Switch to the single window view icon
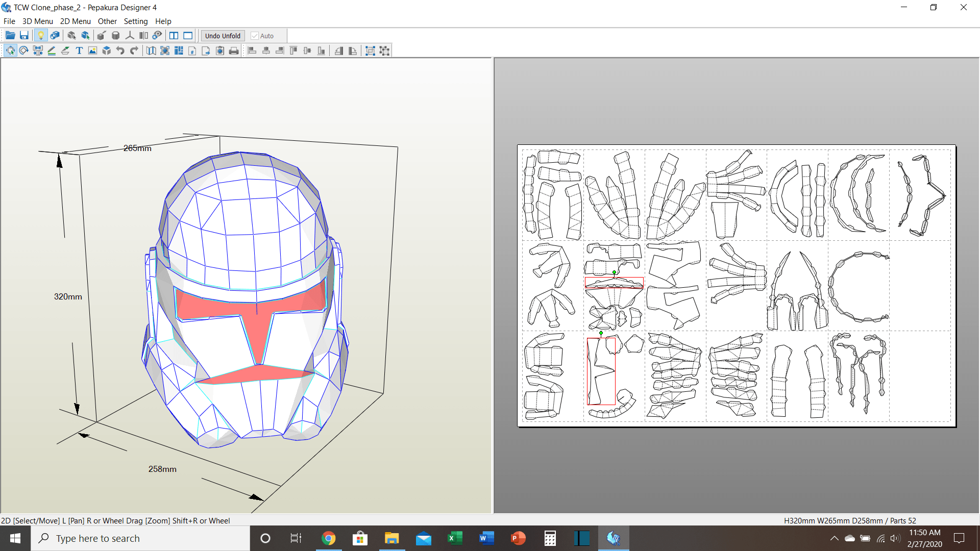The width and height of the screenshot is (980, 551). 188,36
